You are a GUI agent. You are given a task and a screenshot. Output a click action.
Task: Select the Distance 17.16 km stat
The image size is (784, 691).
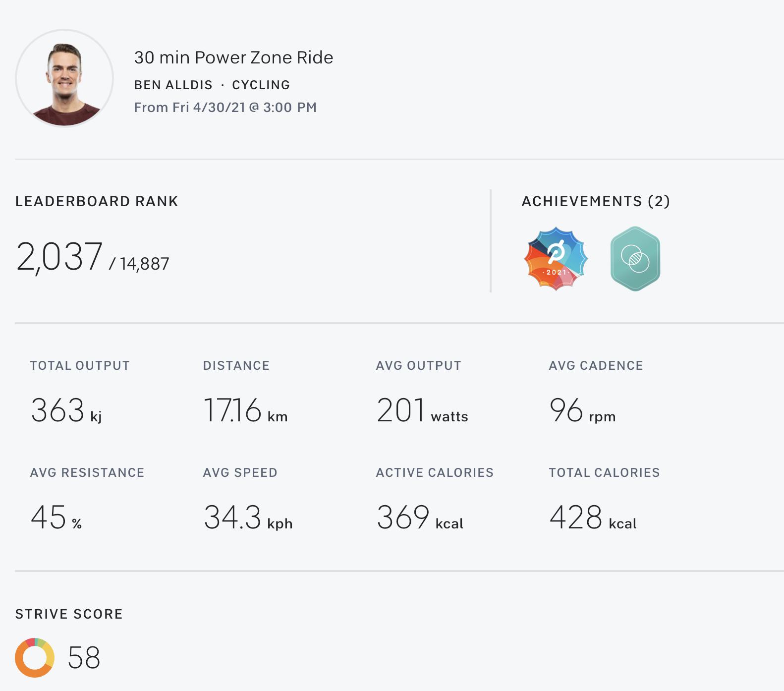pos(245,410)
